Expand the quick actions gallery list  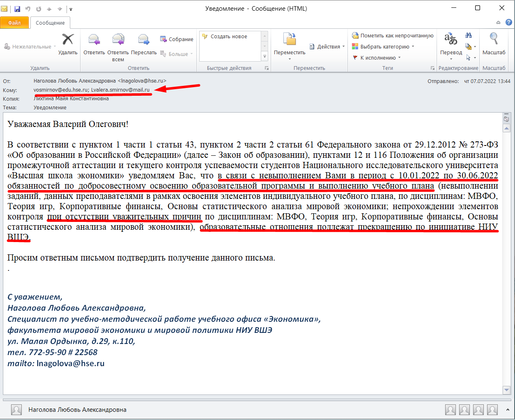[264, 57]
